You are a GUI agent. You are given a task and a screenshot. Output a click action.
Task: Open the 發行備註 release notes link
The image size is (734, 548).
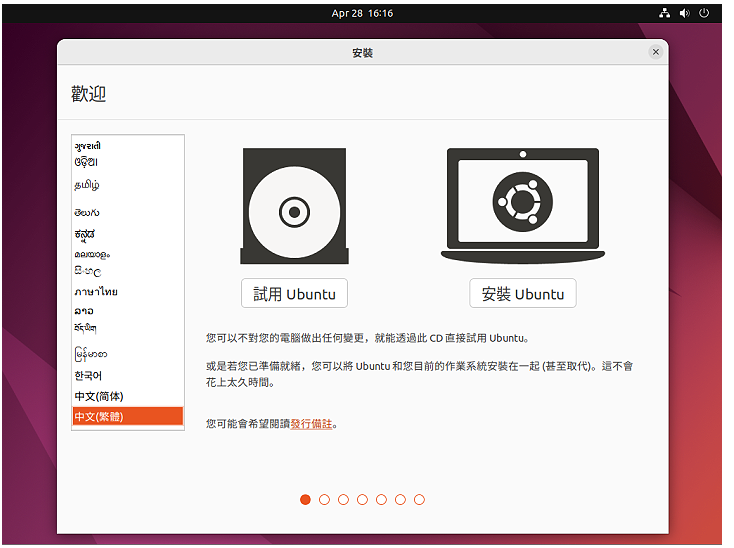[x=311, y=424]
